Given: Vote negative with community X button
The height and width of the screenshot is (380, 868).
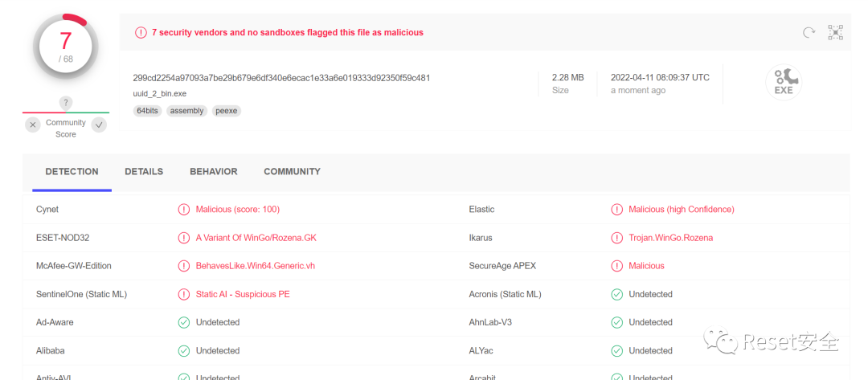Looking at the screenshot, I should pyautogui.click(x=33, y=125).
